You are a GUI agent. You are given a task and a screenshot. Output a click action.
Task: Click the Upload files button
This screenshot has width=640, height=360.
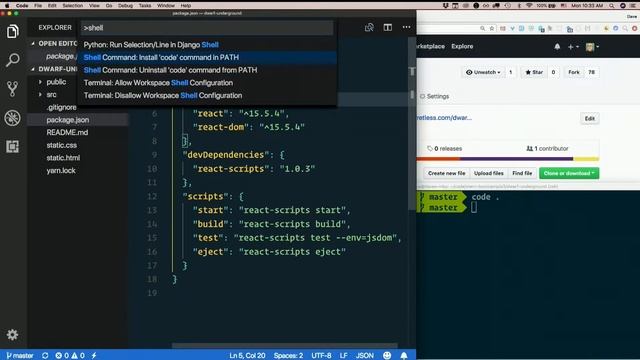tap(489, 173)
